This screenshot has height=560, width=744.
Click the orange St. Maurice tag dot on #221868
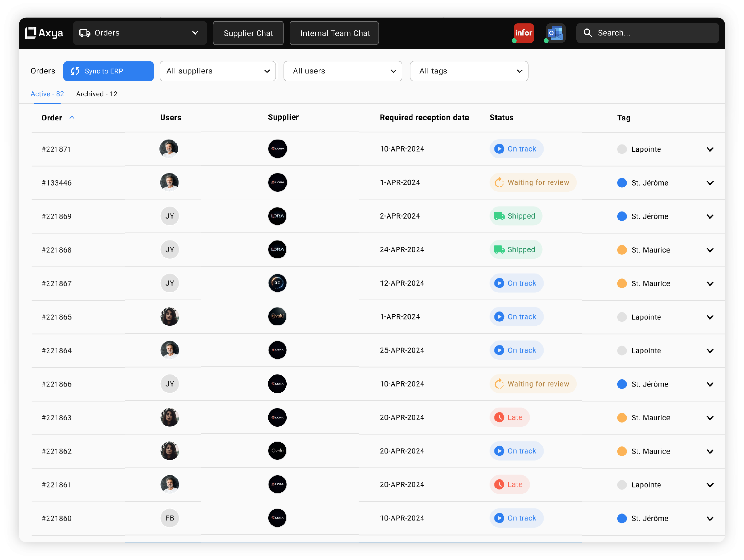click(622, 250)
